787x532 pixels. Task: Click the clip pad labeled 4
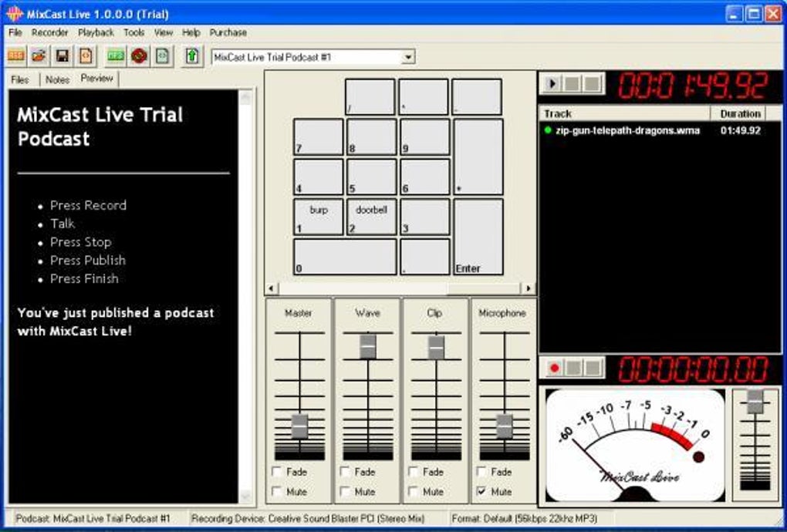coord(319,177)
